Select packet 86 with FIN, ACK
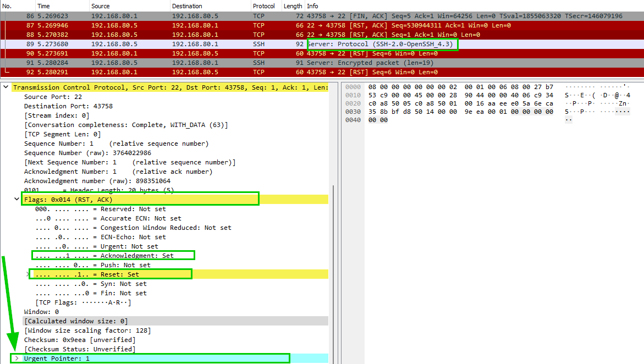The image size is (644, 364). (x=165, y=16)
